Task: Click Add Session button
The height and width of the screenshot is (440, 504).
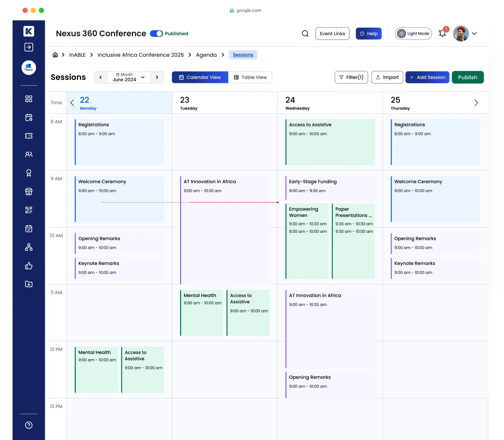Action: tap(427, 77)
